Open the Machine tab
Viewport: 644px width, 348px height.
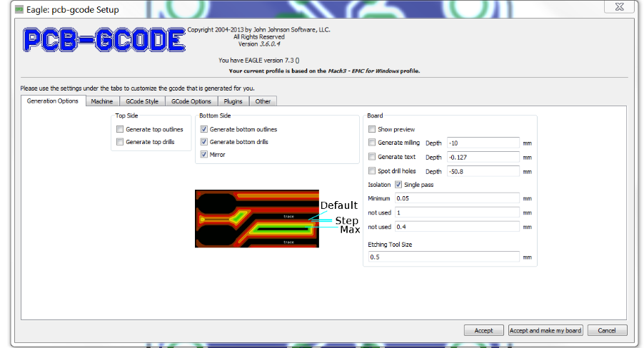[102, 101]
